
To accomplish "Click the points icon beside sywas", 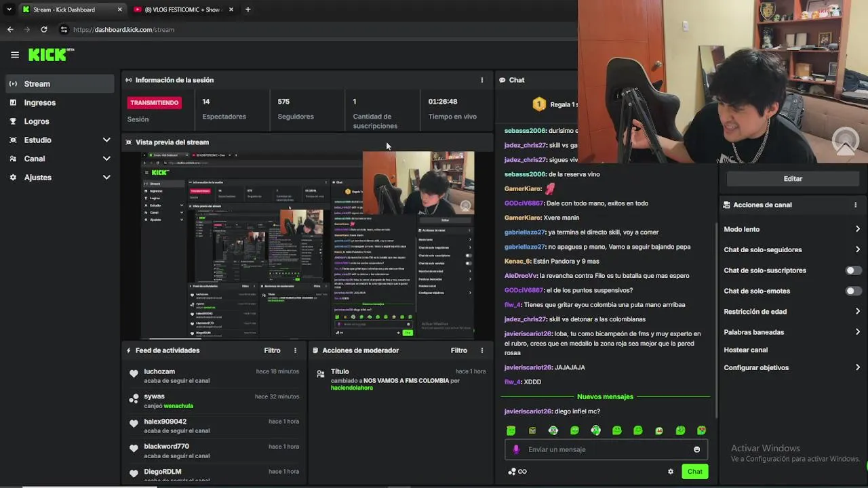I will (134, 399).
